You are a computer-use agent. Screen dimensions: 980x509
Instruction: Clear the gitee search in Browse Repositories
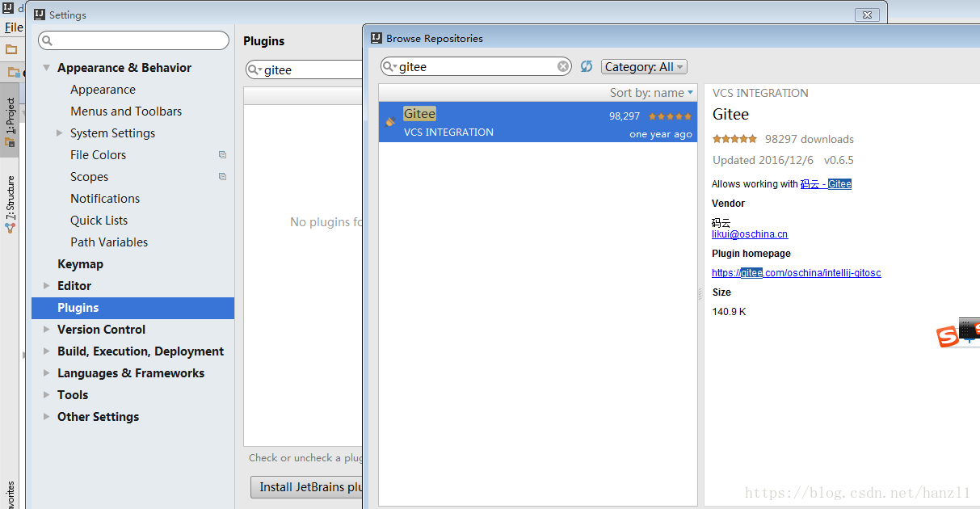click(563, 67)
